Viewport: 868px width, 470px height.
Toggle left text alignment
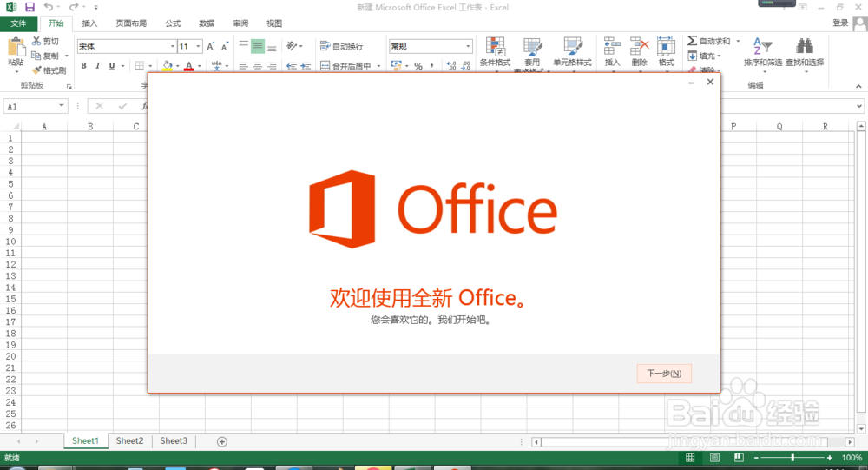click(244, 65)
